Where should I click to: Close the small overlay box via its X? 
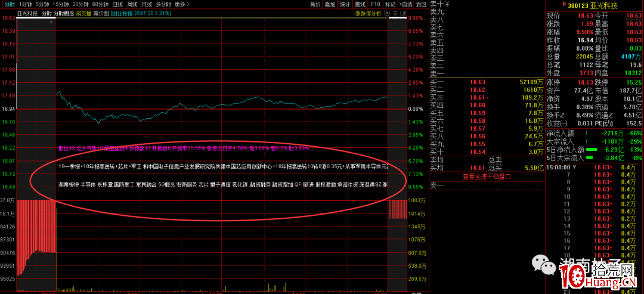coord(51,23)
